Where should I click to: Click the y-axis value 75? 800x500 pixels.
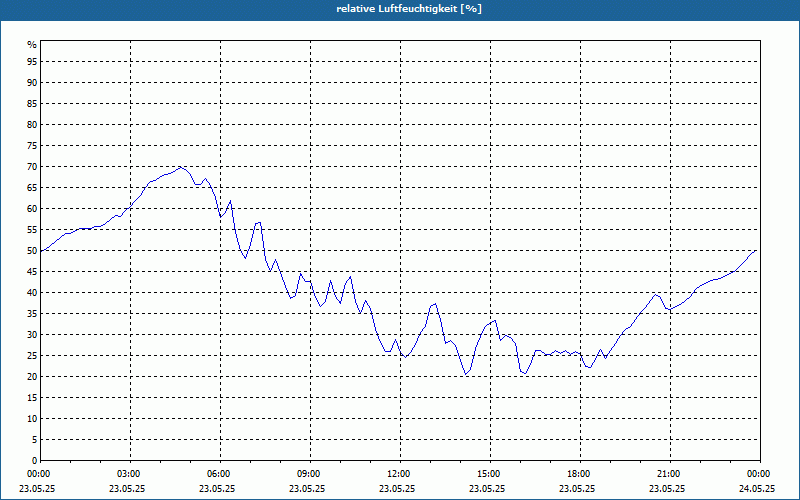32,146
